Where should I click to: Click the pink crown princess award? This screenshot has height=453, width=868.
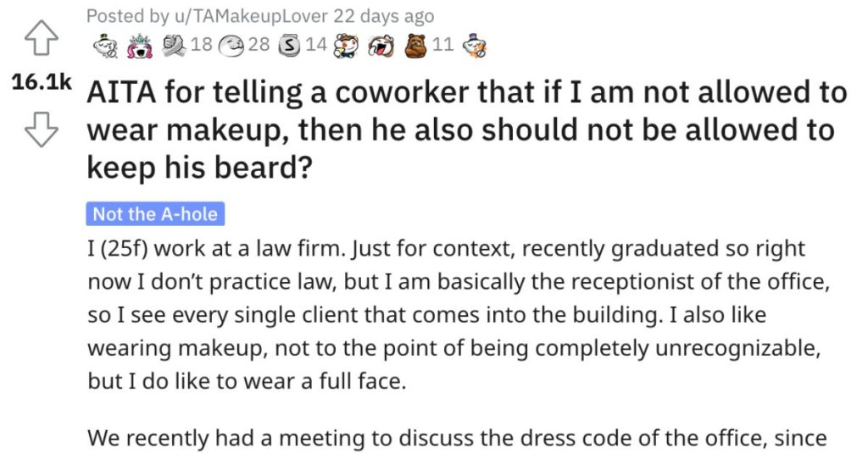(137, 45)
